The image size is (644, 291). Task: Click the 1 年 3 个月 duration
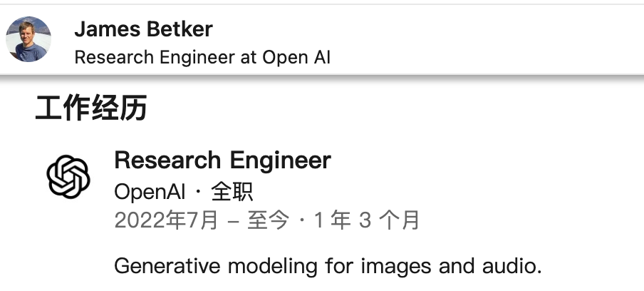pos(367,220)
